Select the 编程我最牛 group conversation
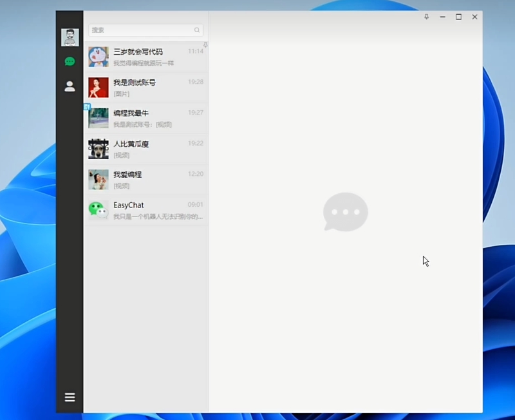 click(148, 119)
